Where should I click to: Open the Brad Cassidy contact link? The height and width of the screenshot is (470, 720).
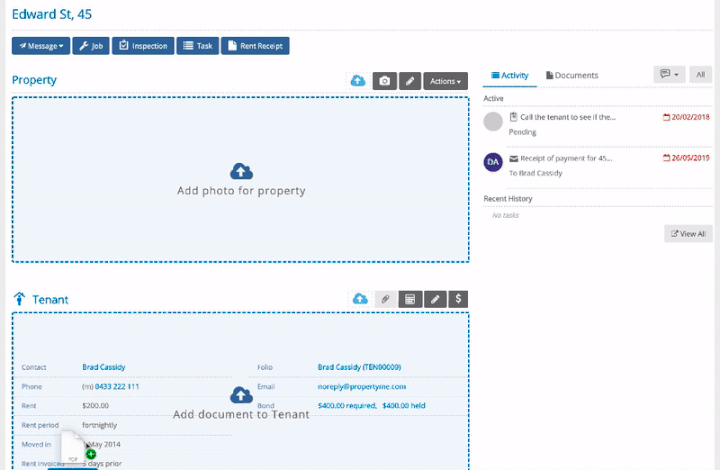click(104, 367)
